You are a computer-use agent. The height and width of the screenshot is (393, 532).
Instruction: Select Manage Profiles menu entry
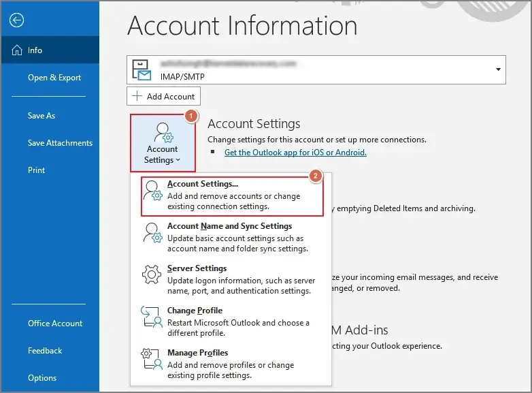pos(231,364)
